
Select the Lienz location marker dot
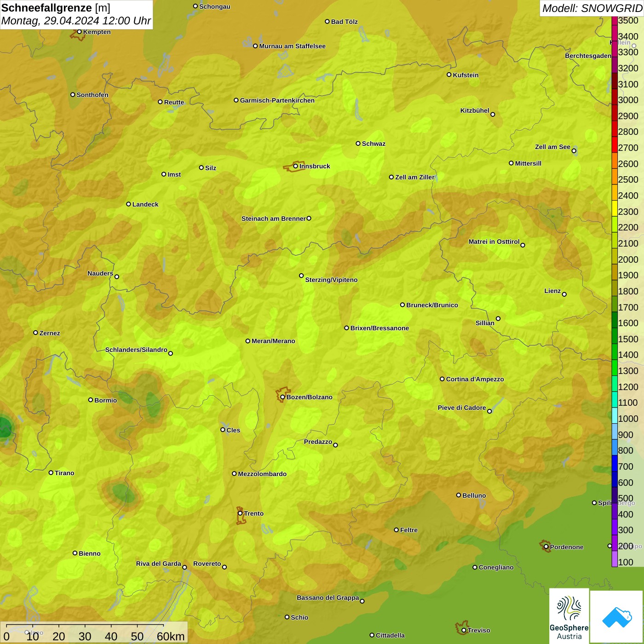tap(564, 294)
